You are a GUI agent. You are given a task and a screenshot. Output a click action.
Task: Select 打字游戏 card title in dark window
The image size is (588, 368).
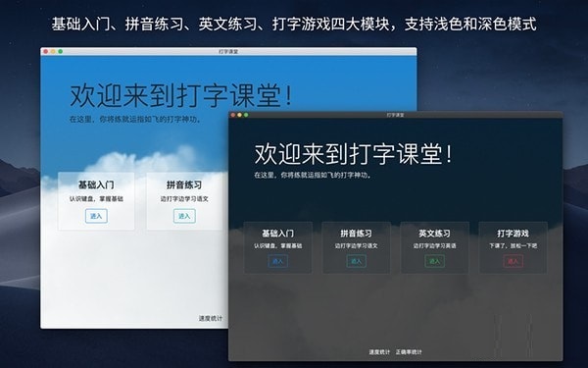(513, 234)
